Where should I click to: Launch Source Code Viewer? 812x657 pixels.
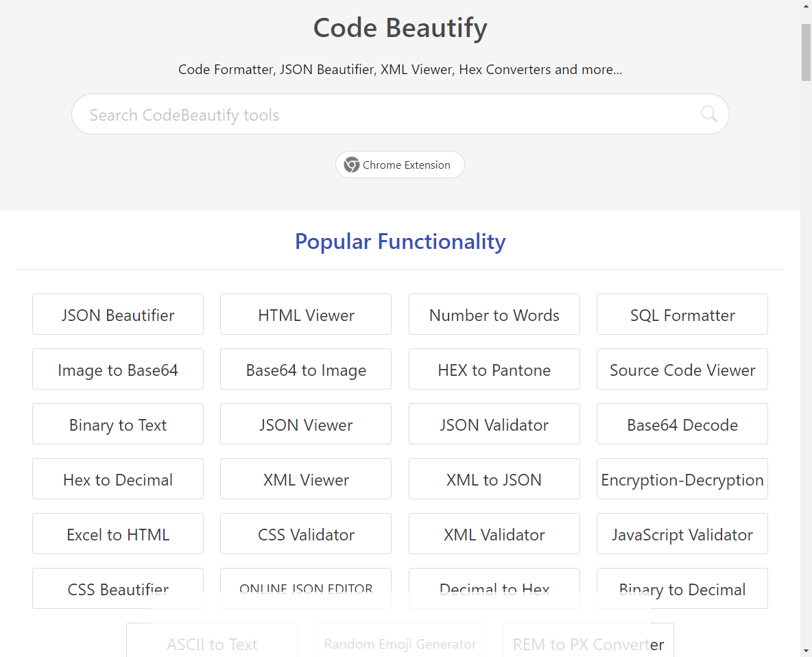(x=682, y=370)
